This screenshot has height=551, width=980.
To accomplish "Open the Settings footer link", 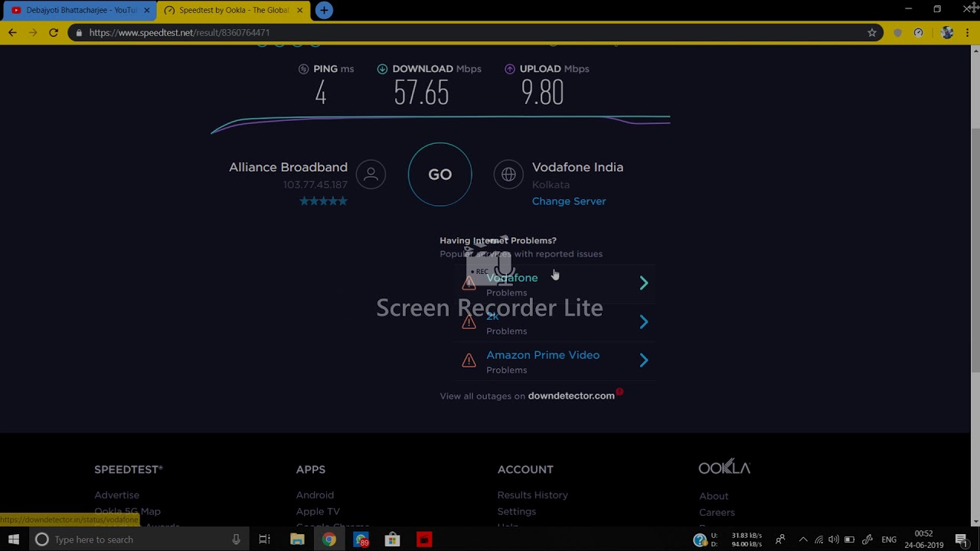I will [x=517, y=511].
